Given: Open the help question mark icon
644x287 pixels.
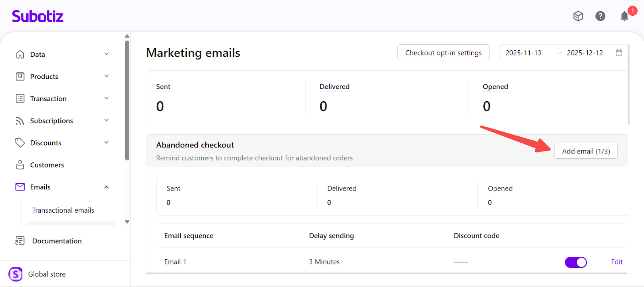Looking at the screenshot, I should (600, 16).
